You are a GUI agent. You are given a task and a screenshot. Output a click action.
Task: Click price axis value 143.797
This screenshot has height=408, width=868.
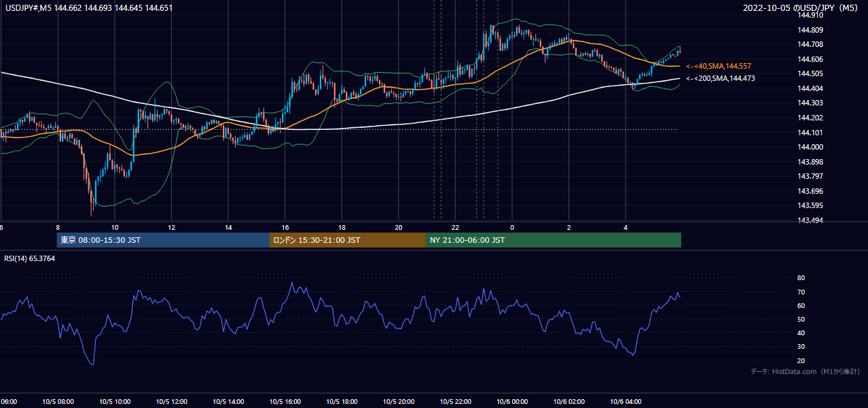[x=810, y=176]
